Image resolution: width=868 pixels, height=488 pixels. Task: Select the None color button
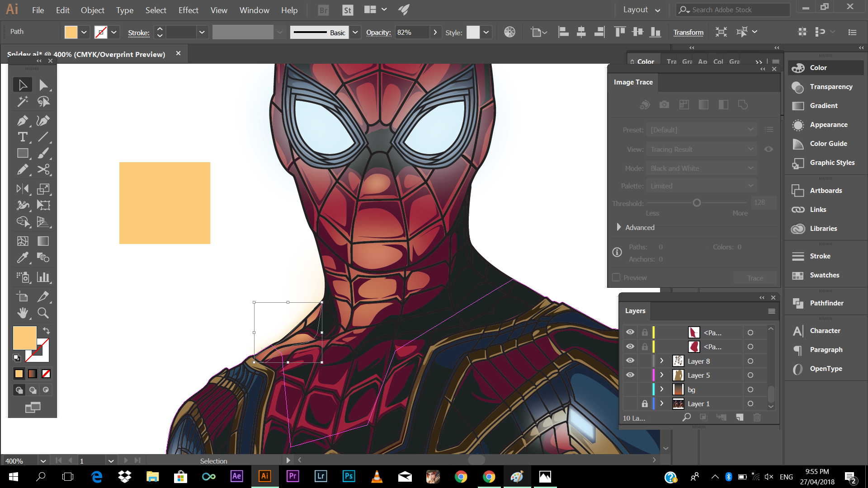click(x=46, y=374)
